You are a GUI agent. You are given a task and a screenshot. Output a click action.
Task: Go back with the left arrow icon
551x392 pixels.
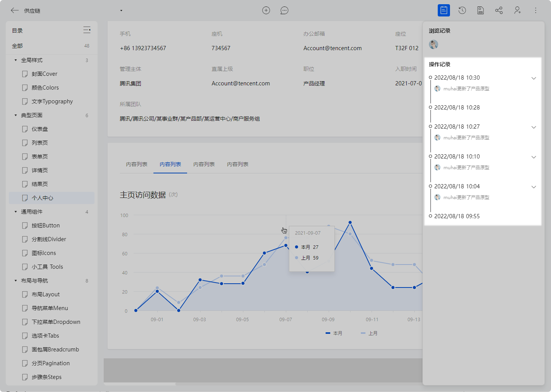(15, 10)
